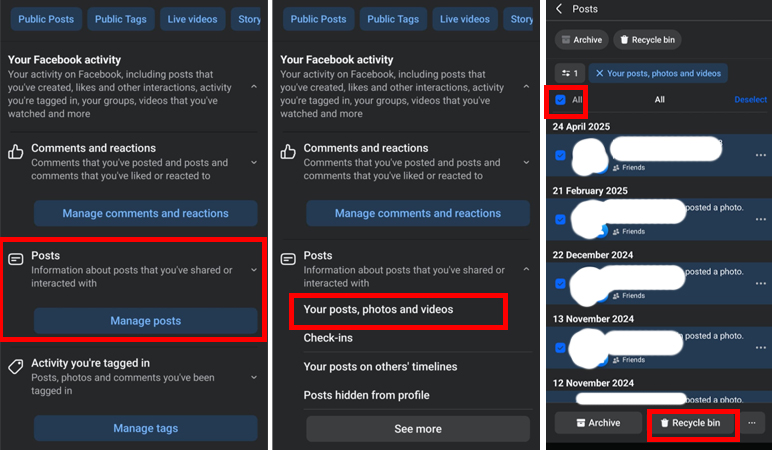The height and width of the screenshot is (450, 772).
Task: Click the Manage posts button
Action: pos(146,321)
